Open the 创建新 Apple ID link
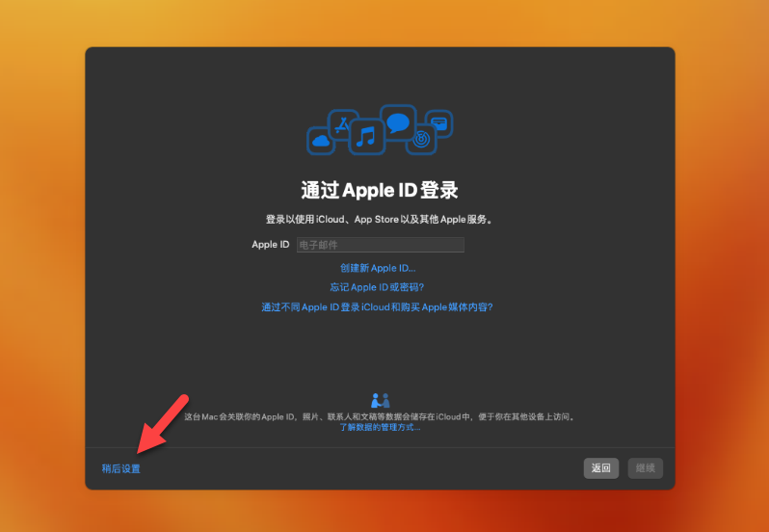The image size is (769, 532). 378,268
